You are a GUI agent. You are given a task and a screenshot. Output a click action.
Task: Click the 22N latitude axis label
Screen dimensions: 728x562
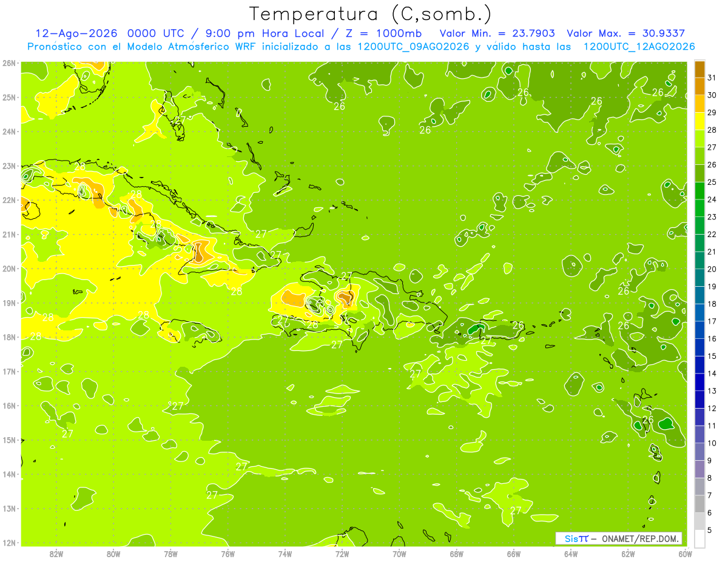point(9,200)
